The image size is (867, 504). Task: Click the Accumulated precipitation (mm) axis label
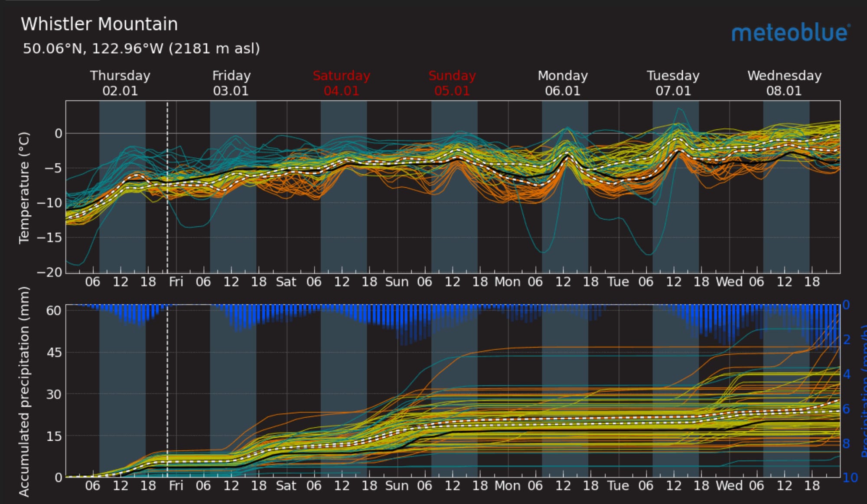(x=24, y=391)
